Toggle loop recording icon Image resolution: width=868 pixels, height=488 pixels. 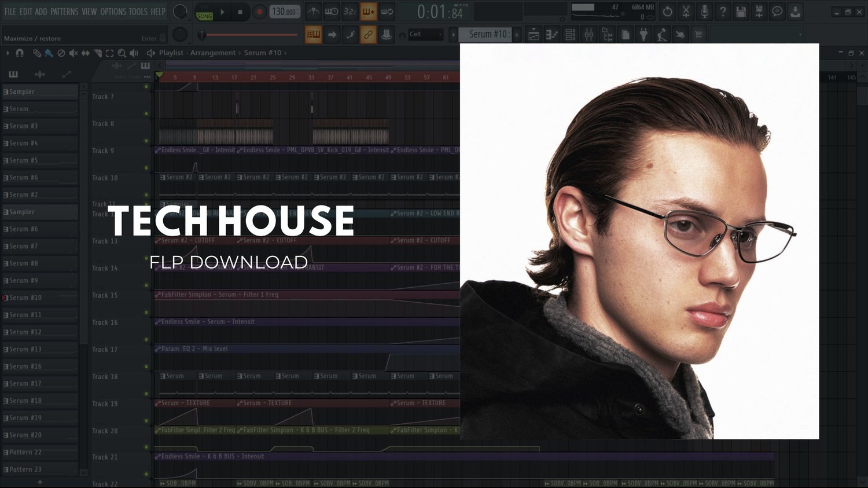point(387,12)
